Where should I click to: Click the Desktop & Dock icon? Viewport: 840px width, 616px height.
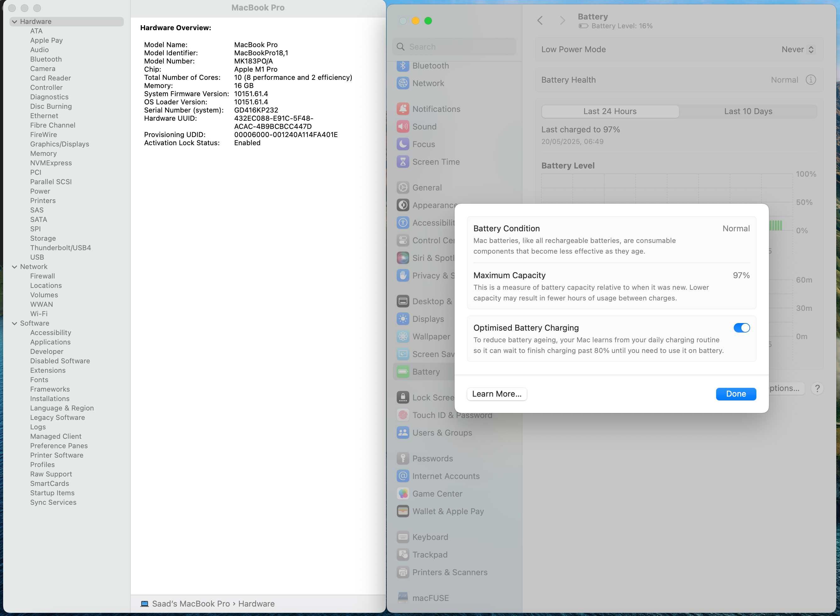tap(403, 301)
